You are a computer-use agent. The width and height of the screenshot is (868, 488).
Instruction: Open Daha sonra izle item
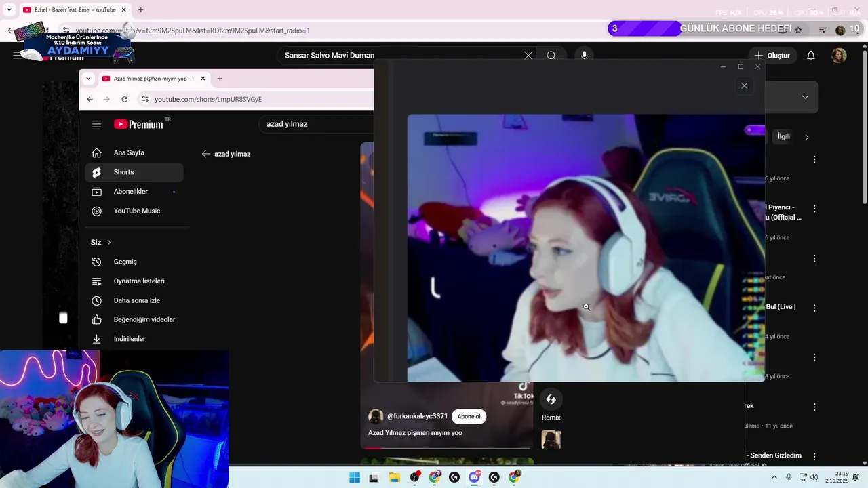click(134, 300)
